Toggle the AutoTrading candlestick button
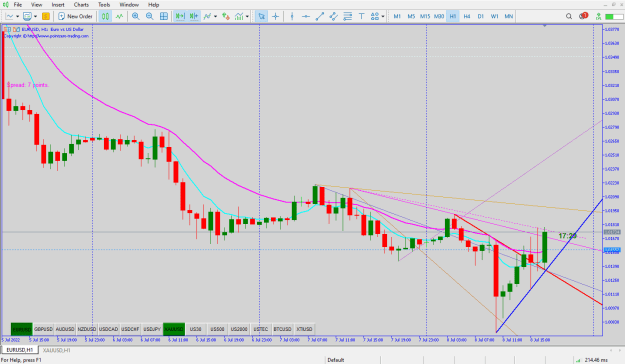Viewport: 625px width, 364px height. (105, 16)
